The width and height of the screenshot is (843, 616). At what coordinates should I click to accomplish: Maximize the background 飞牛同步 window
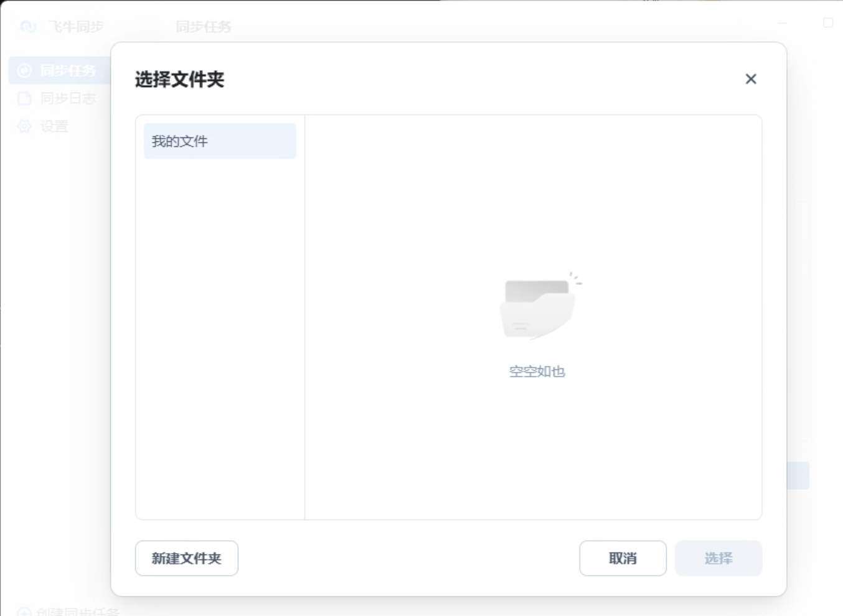828,22
